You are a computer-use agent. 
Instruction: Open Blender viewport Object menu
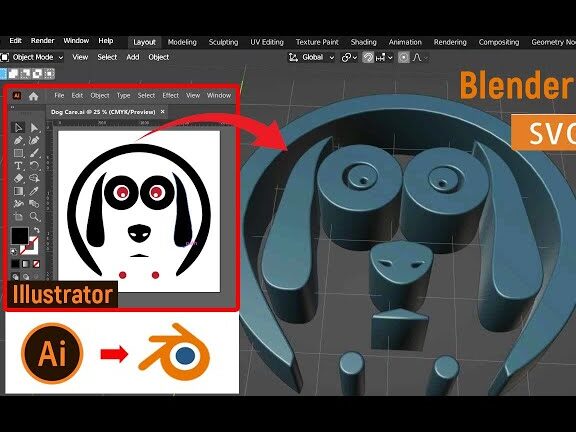pos(159,57)
